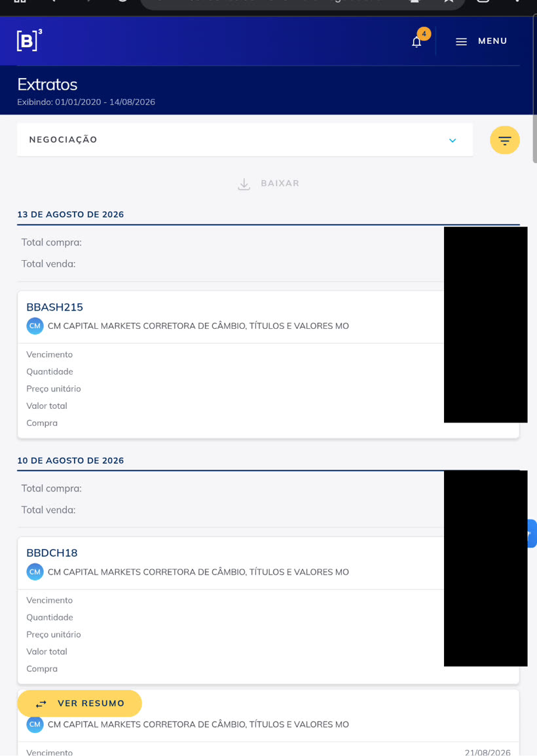Click the Extratos page title
Viewport: 537px width, 756px height.
tap(47, 85)
